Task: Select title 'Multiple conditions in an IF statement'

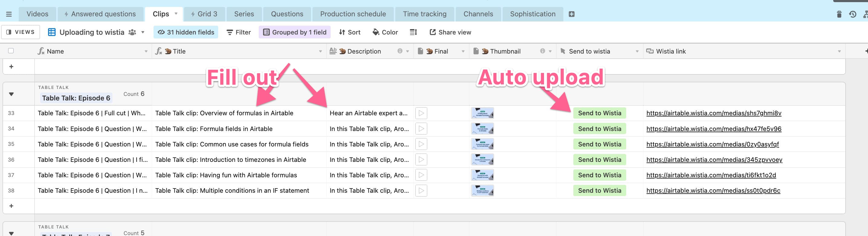Action: point(232,191)
